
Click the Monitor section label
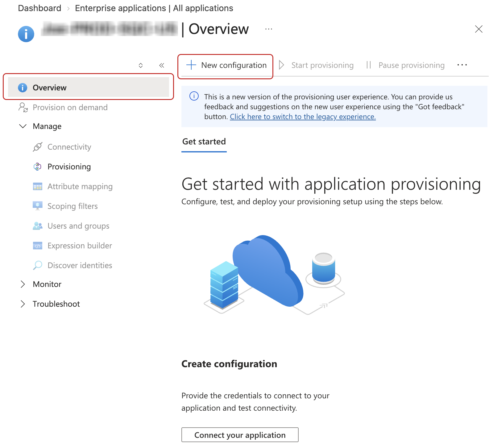coord(47,284)
